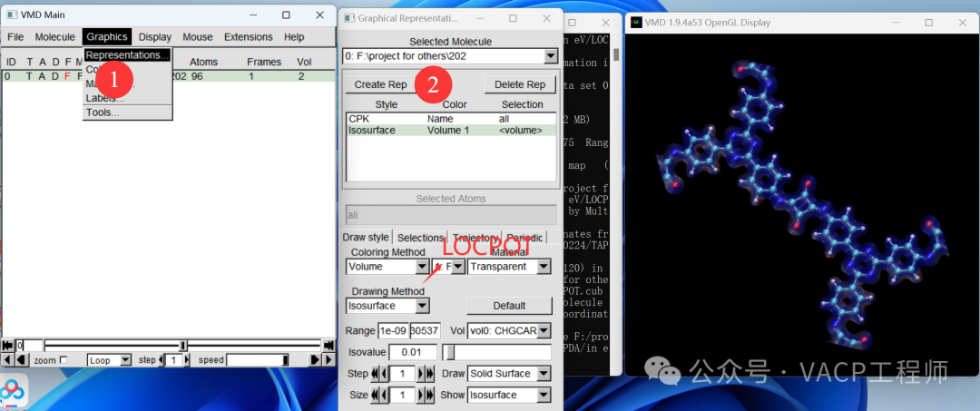Viewport: 980px width, 411px height.
Task: Choose Tools... from the Graphics menu
Action: click(128, 113)
